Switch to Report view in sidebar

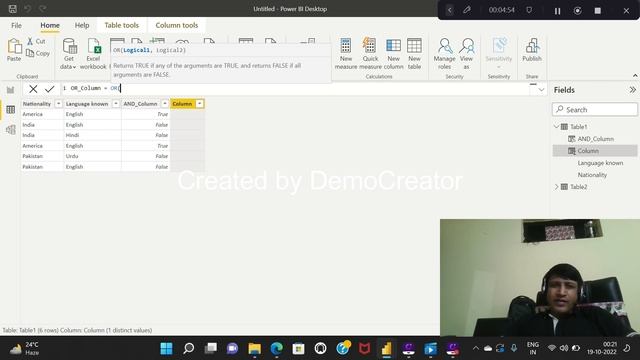(11, 90)
